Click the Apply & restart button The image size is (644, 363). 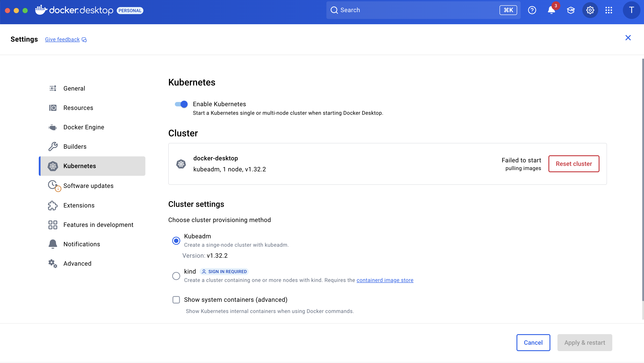click(585, 343)
